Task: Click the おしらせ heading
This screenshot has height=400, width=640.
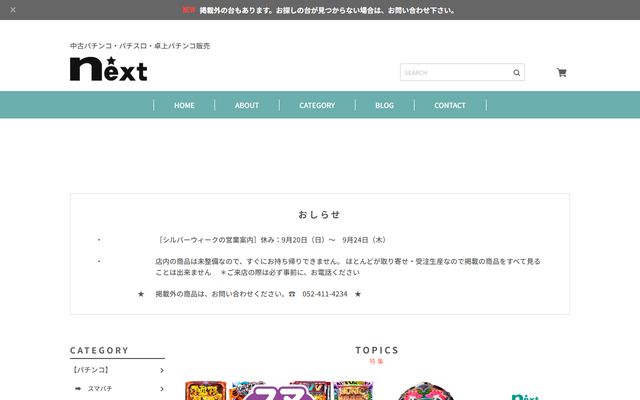Action: pyautogui.click(x=319, y=215)
